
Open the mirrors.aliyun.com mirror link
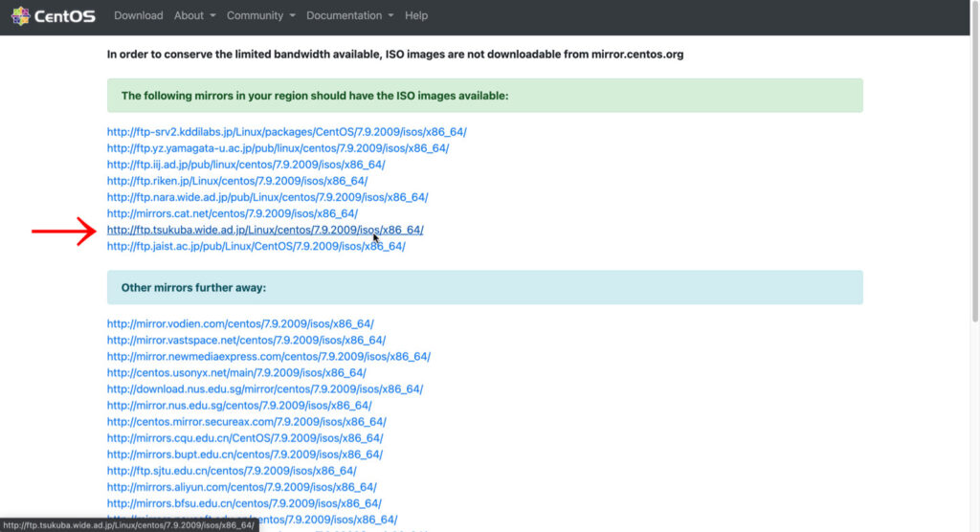click(242, 486)
